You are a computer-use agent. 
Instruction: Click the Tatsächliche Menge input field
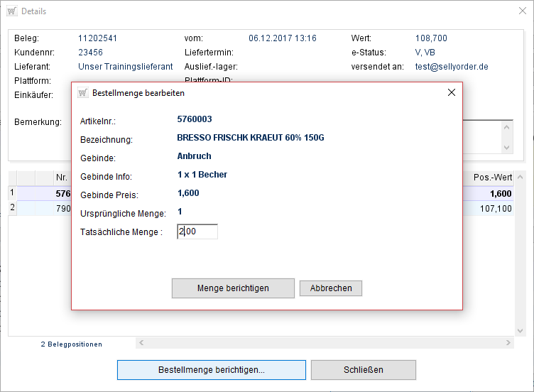tap(197, 232)
